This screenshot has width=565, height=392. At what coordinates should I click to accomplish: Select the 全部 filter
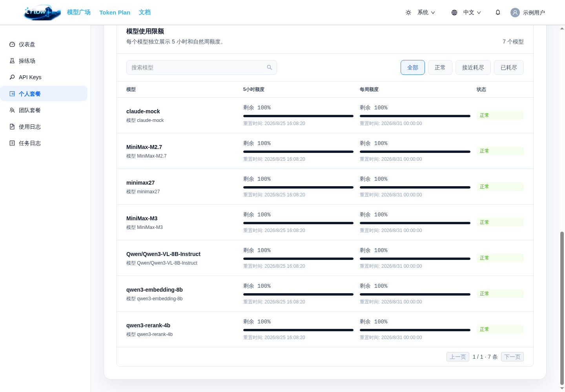tap(413, 67)
